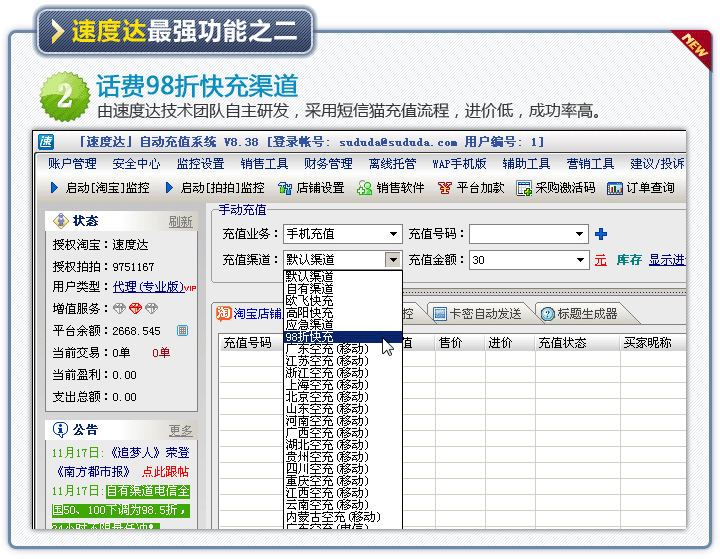Start Taobao monitoring via 启动[淘宝]监控

(100, 187)
